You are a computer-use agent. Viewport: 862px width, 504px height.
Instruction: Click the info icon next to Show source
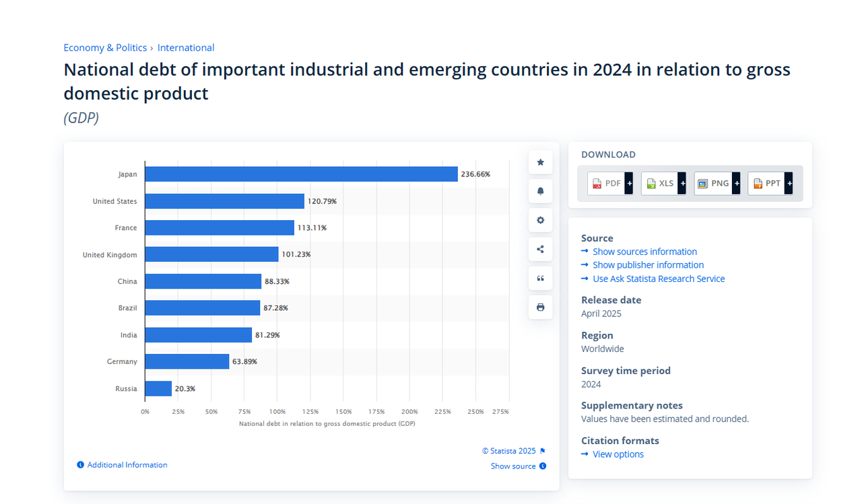[543, 466]
